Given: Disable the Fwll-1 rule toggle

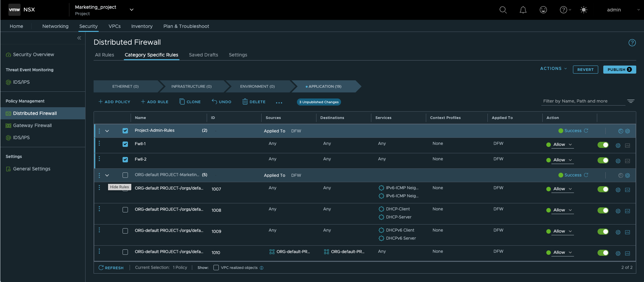Looking at the screenshot, I should click(603, 145).
